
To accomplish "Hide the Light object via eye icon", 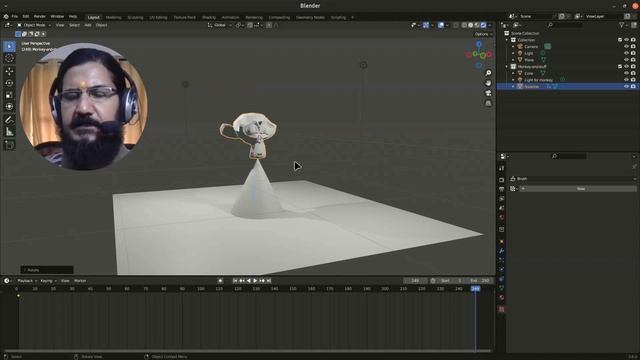I will point(627,53).
